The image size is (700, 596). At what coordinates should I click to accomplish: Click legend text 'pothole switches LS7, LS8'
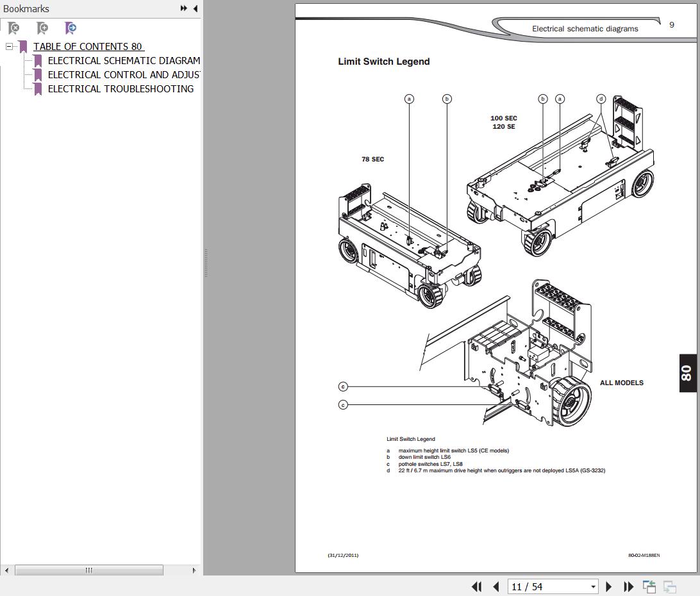[430, 464]
